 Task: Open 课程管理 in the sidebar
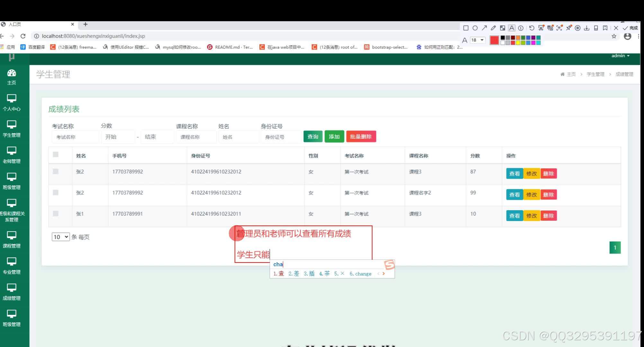click(12, 240)
